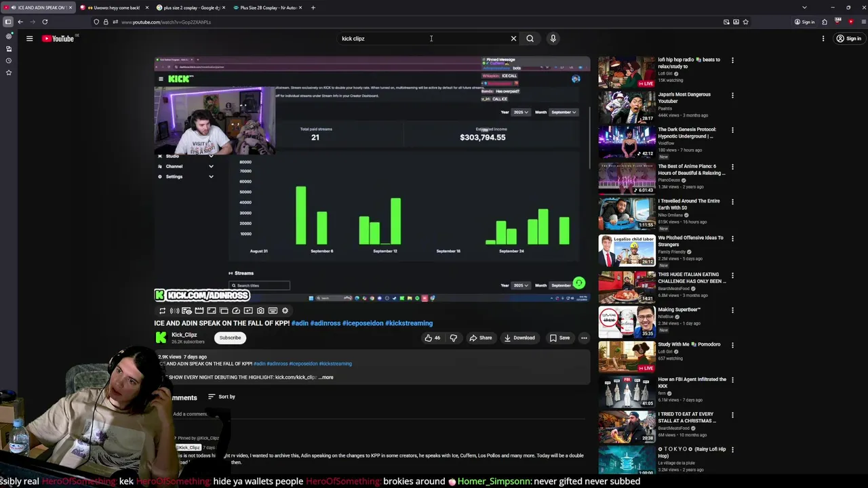
Task: Start voice search with the microphone
Action: coord(553,39)
